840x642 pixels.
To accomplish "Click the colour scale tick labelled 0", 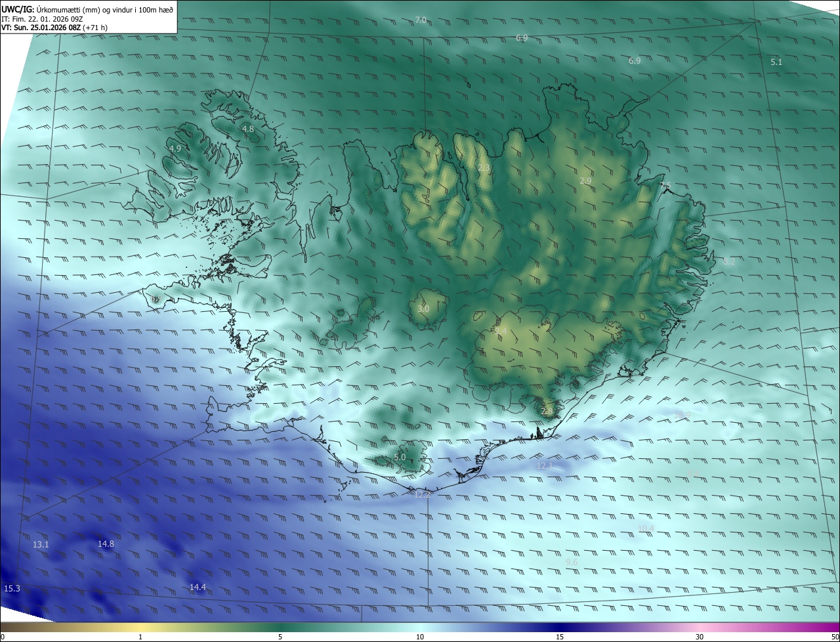I will click(x=3, y=637).
